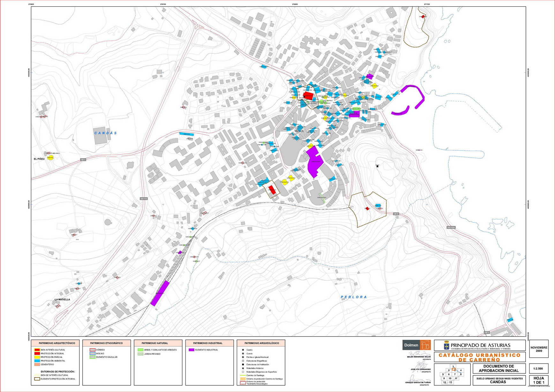The image size is (555, 392).
Task: Select the Hórreo legend swatch
Action: (92, 350)
